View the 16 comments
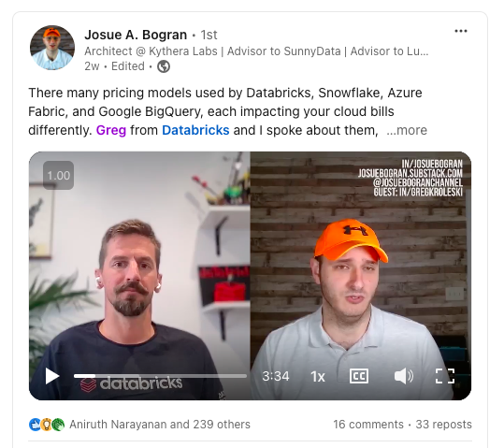Screen dimensions: 504x448 click(368, 425)
